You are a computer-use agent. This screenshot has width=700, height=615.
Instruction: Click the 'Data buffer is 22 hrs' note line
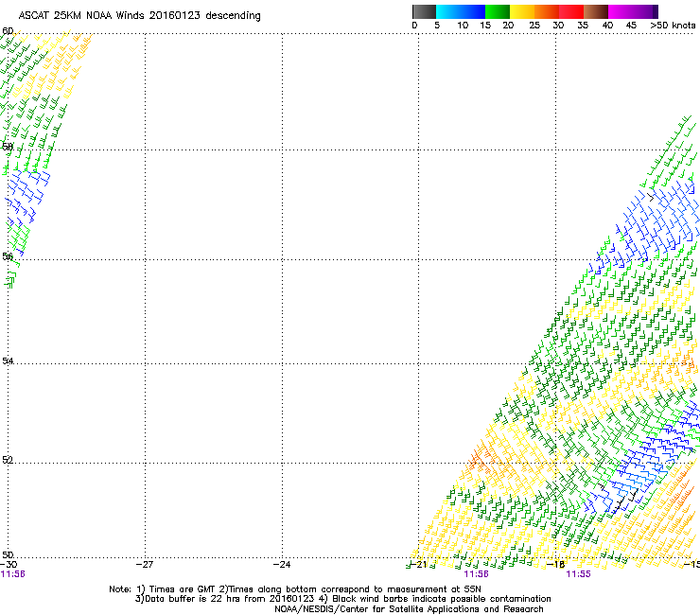click(x=342, y=599)
